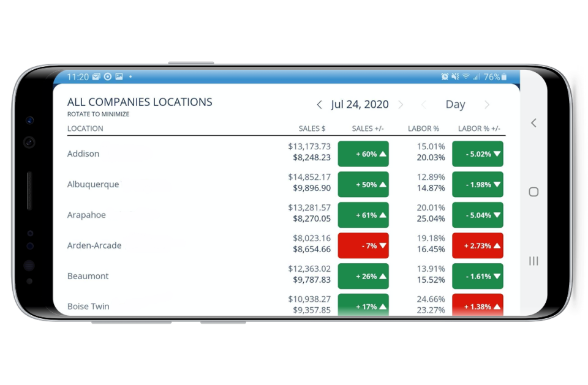Sort by the LOCATION column header

pos(85,128)
